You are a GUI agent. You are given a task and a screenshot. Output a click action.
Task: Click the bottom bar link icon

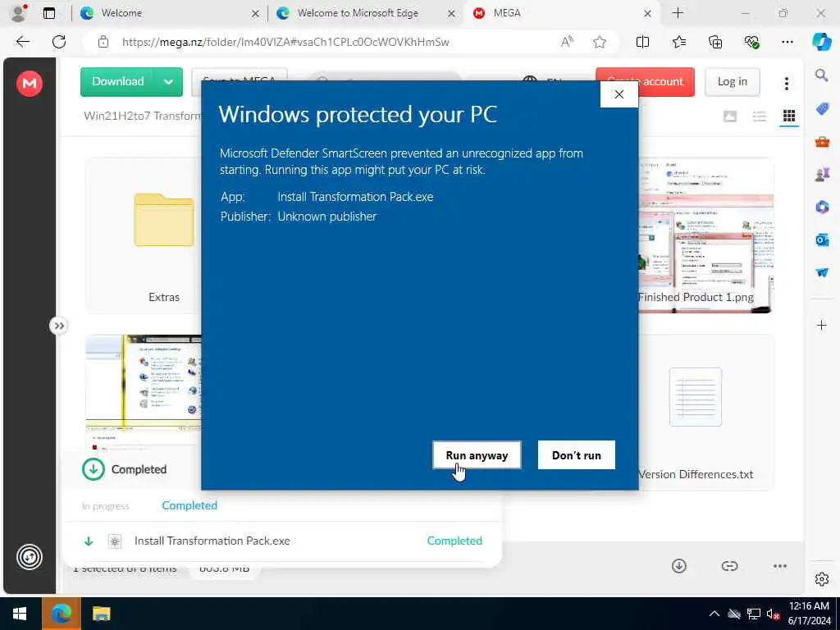click(729, 566)
